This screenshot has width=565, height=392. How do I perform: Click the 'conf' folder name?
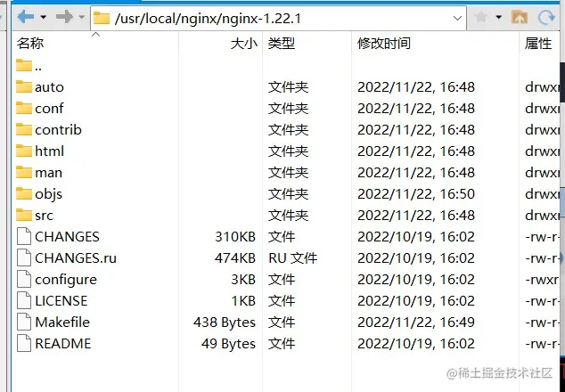[49, 109]
